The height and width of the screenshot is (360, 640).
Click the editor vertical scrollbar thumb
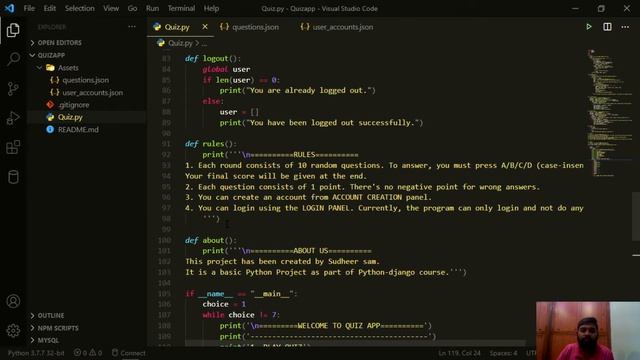[x=636, y=216]
